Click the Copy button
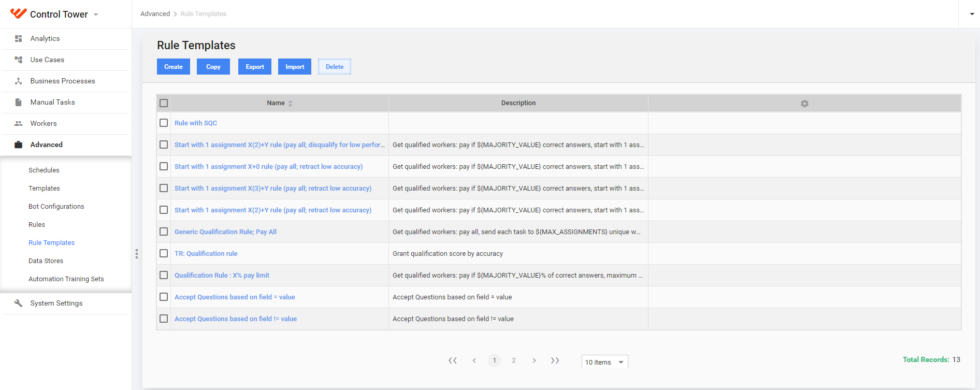Viewport: 980px width, 390px height. pyautogui.click(x=213, y=67)
